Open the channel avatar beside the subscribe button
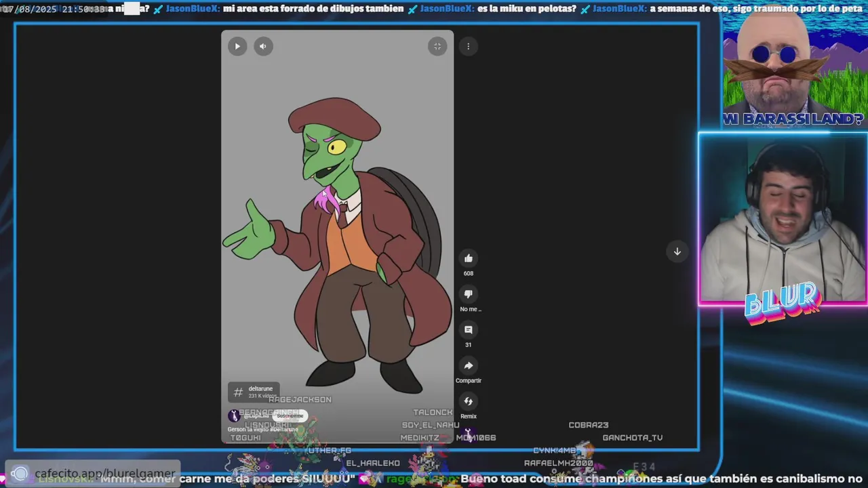This screenshot has height=488, width=868. click(x=234, y=415)
